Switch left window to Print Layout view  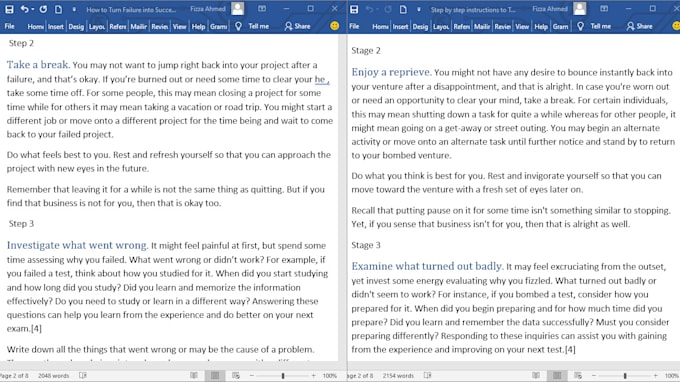pyautogui.click(x=215, y=375)
